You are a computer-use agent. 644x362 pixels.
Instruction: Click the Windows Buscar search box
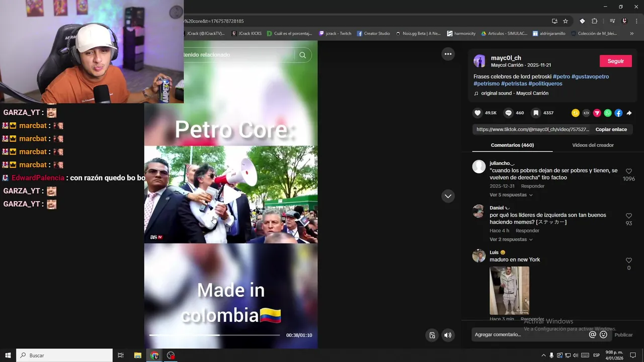(64, 355)
